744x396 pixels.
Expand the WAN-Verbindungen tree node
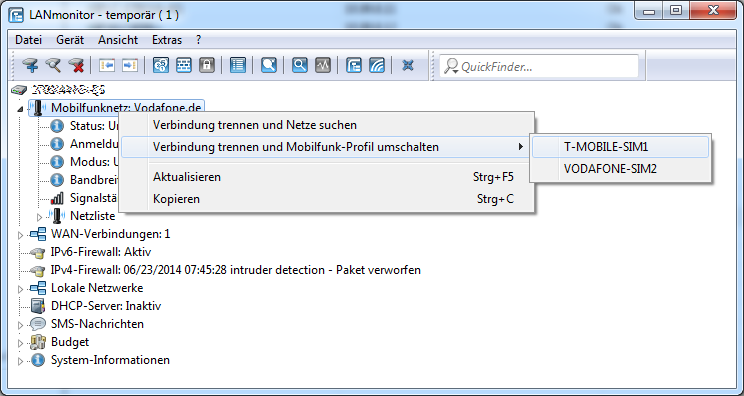tap(20, 235)
